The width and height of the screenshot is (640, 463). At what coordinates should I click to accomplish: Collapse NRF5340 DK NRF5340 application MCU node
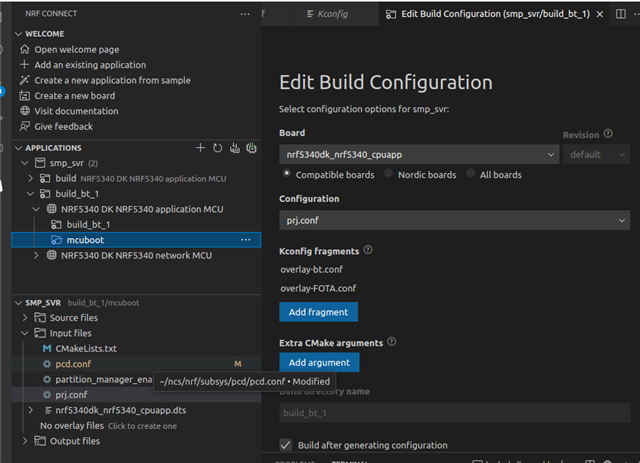(36, 209)
